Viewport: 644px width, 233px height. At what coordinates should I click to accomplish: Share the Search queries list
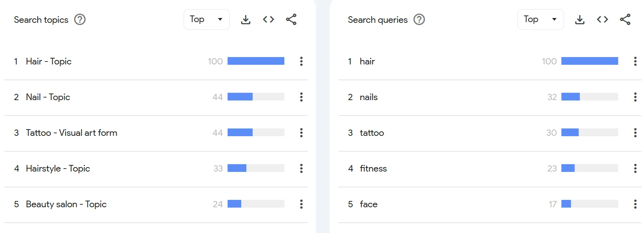(x=626, y=20)
